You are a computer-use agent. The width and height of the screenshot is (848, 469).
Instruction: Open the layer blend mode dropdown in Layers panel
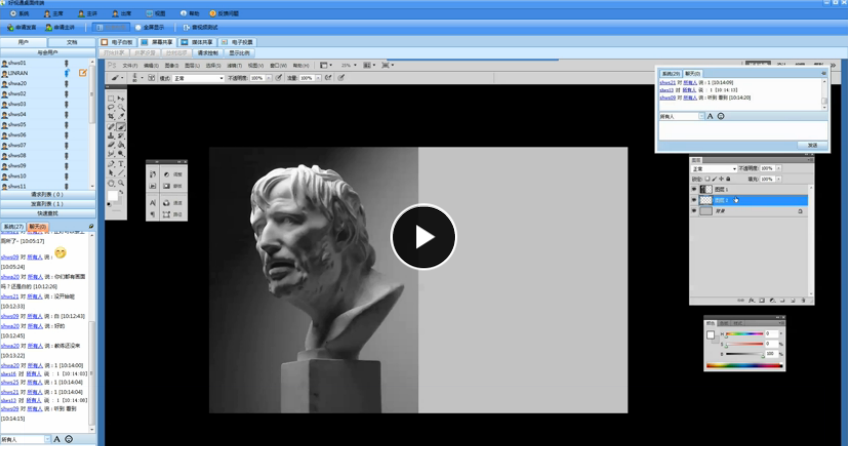(x=714, y=169)
